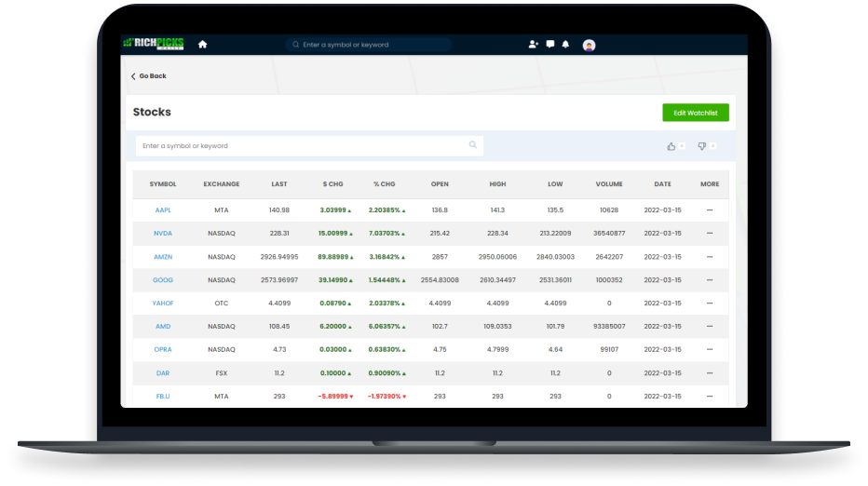Image resolution: width=868 pixels, height=486 pixels.
Task: Open the user avatar profile
Action: pyautogui.click(x=589, y=46)
